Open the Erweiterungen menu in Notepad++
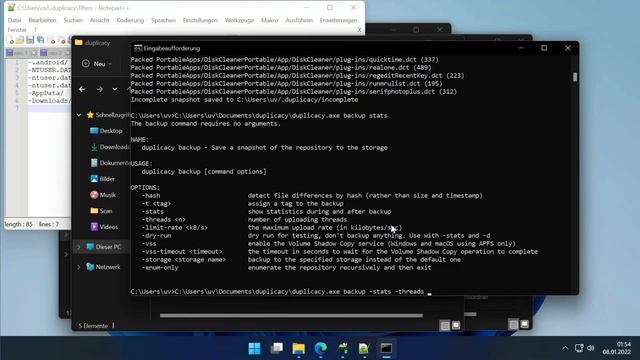The height and width of the screenshot is (360, 640). coord(338,20)
